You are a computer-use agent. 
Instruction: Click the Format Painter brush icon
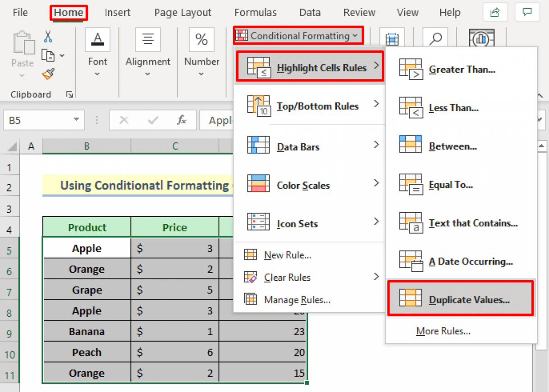click(48, 73)
